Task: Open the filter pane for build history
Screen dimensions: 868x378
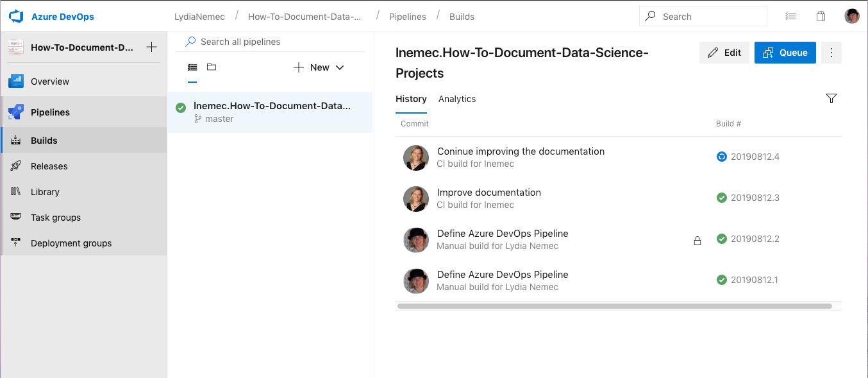Action: pos(831,98)
